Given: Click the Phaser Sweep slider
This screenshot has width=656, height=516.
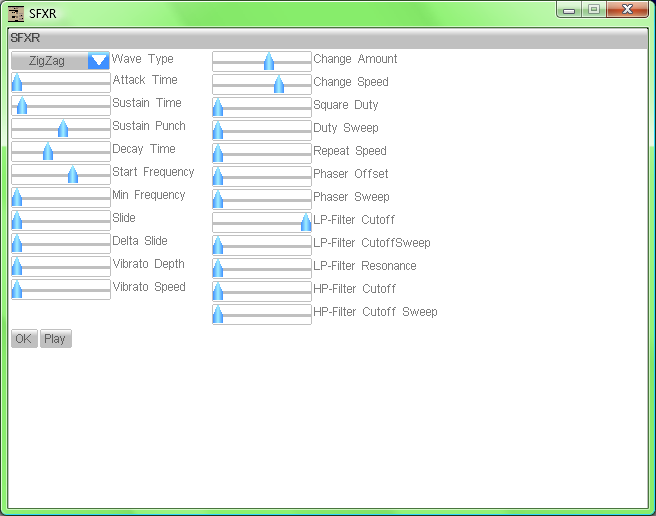Looking at the screenshot, I should pyautogui.click(x=262, y=200).
